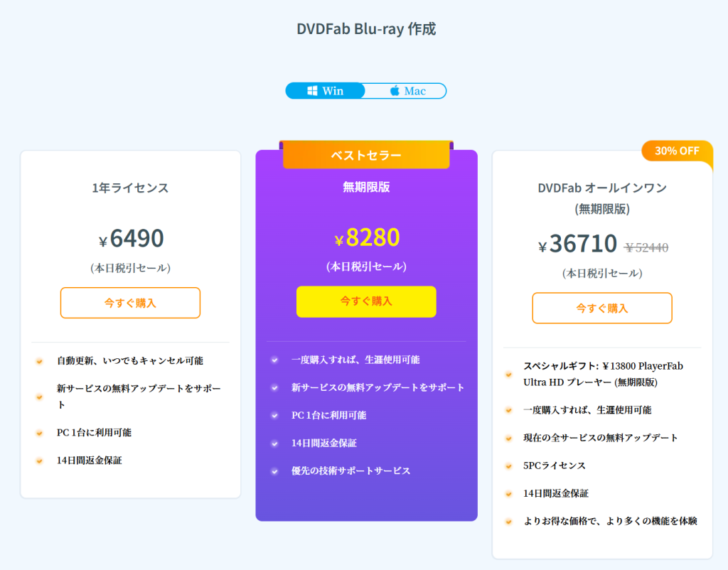The width and height of the screenshot is (728, 570).
Task: Click checkmark beside 14日間返金保証 in オールインワン card
Action: tap(509, 494)
